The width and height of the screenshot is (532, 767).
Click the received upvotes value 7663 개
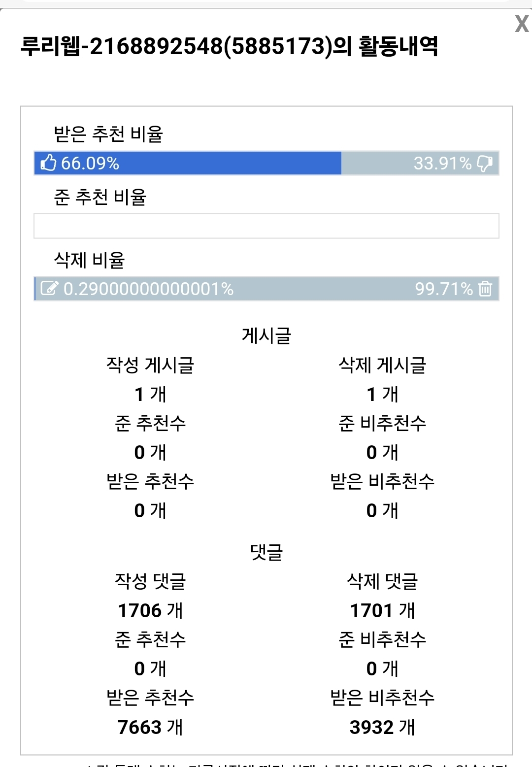[150, 727]
